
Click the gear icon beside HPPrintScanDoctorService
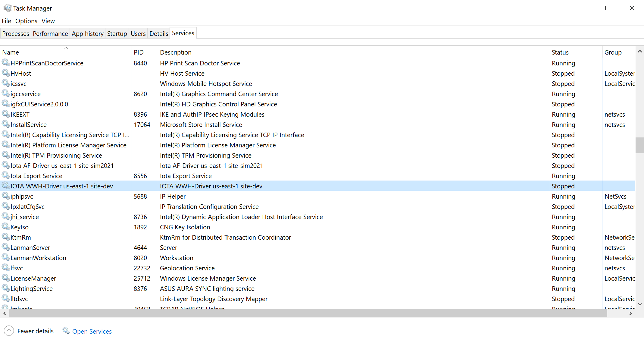[x=6, y=63]
